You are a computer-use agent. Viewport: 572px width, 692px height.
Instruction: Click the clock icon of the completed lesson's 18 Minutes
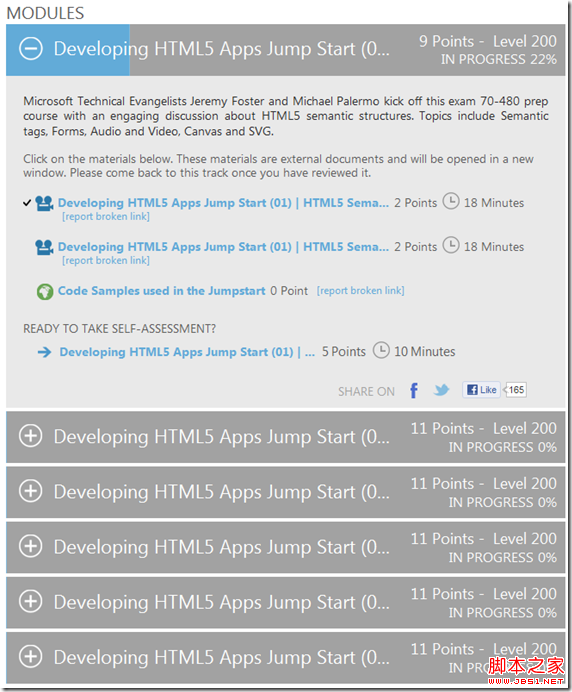(x=451, y=202)
